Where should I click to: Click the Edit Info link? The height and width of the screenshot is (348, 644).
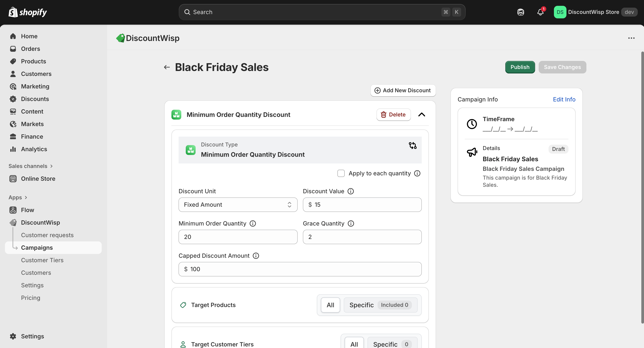coord(564,99)
